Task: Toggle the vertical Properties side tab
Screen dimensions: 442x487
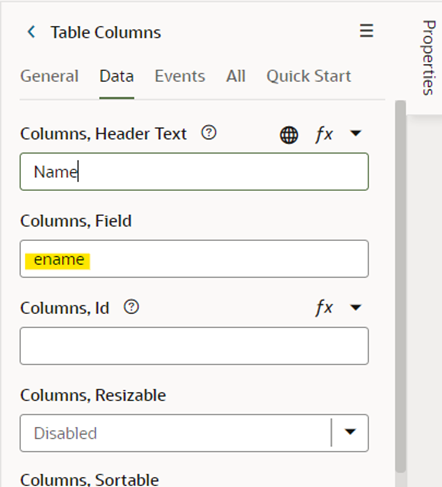Action: [429, 58]
